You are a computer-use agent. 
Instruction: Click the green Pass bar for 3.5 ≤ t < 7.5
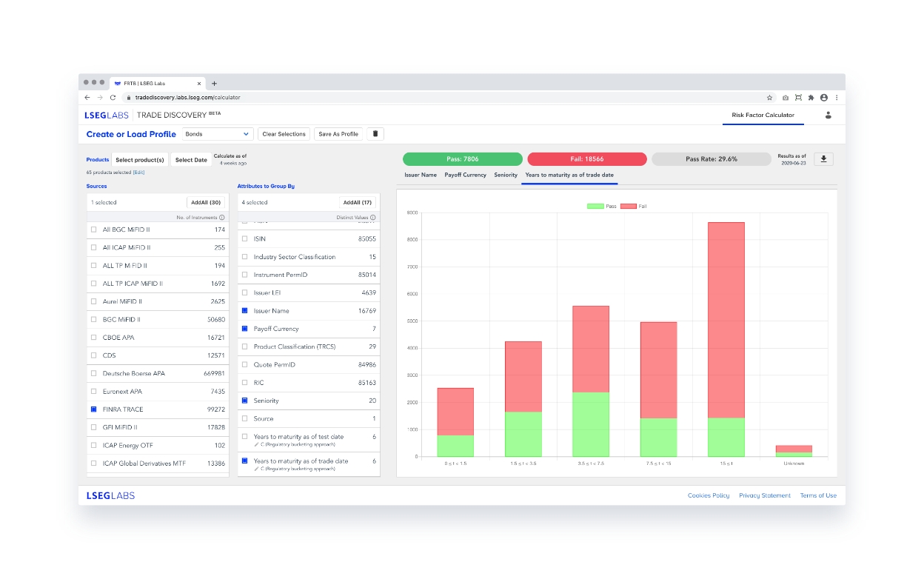591,424
